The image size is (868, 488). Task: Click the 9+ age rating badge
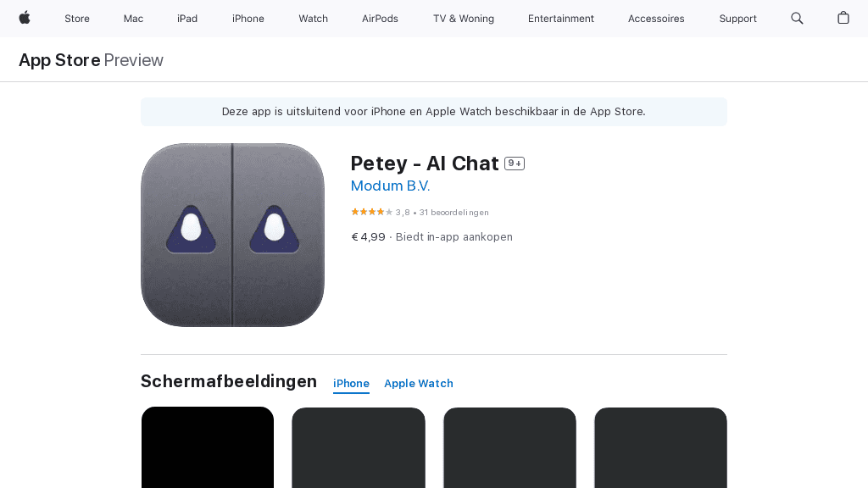pos(514,163)
